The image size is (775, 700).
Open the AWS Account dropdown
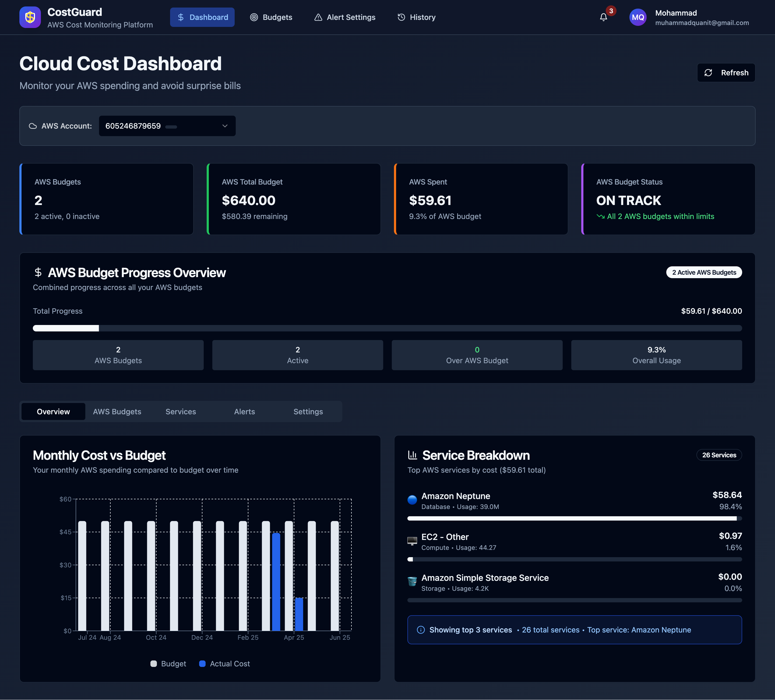click(x=167, y=126)
